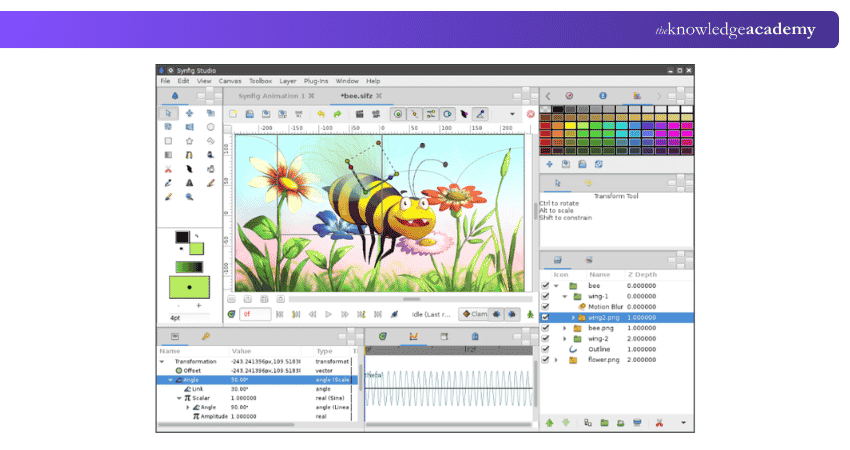Click the Save All toolbar icon
The height and width of the screenshot is (450, 850).
tap(299, 114)
